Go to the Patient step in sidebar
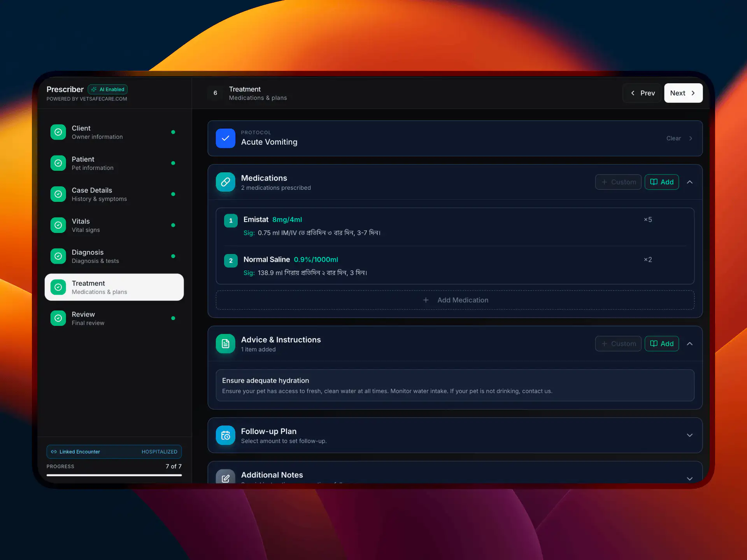Screen dimensions: 747x560 click(114, 163)
